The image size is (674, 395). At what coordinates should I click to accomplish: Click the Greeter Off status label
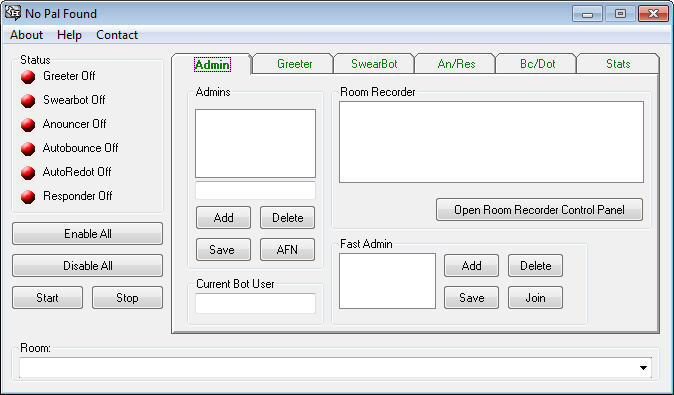click(x=69, y=76)
